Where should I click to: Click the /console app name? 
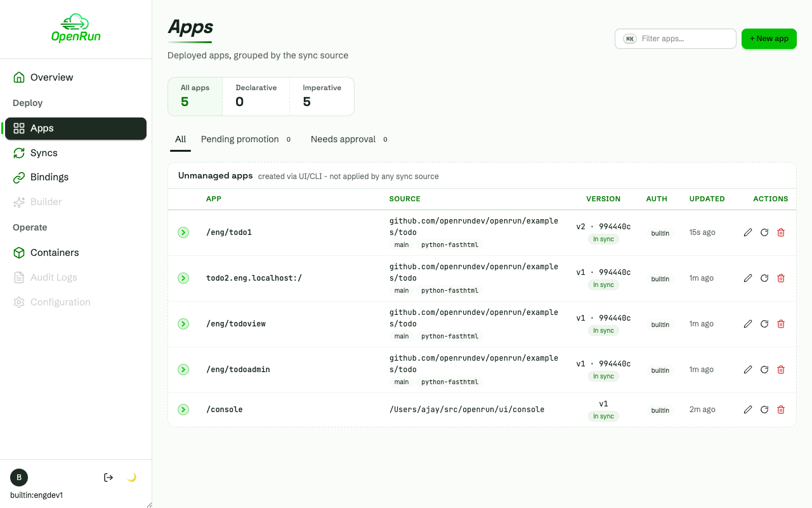pos(225,410)
